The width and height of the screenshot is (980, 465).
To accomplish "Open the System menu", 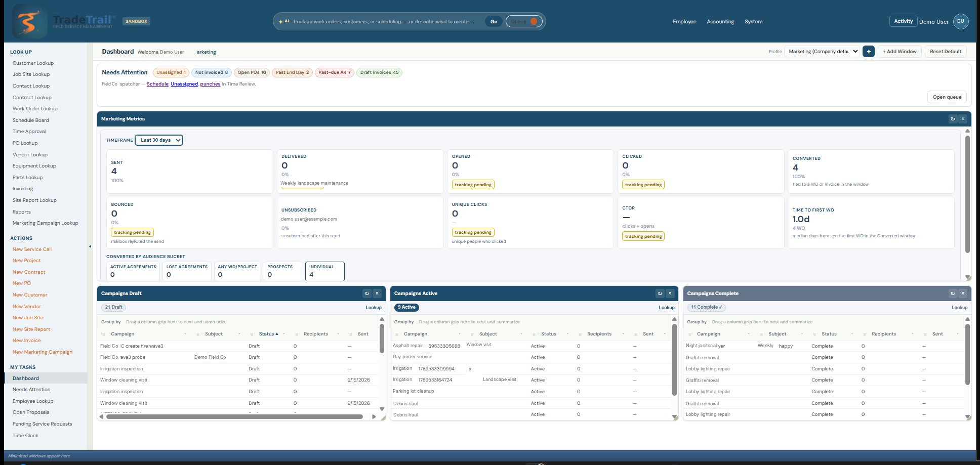I will [753, 22].
